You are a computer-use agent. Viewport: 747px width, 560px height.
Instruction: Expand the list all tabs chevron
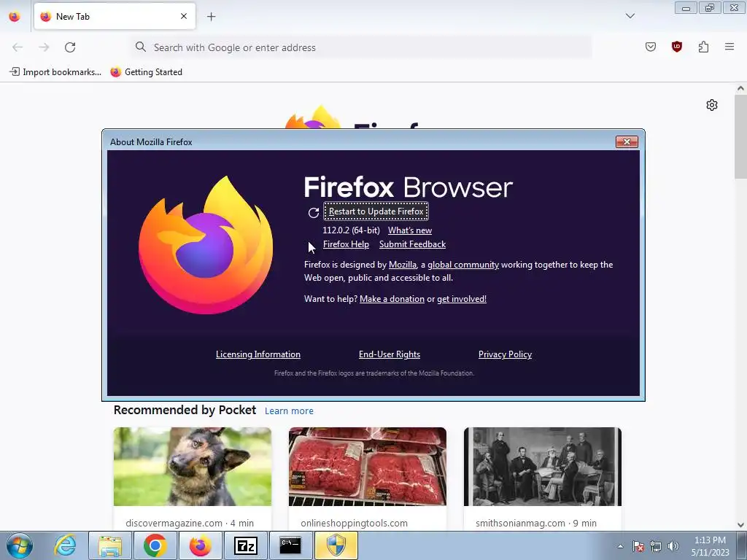coord(630,16)
